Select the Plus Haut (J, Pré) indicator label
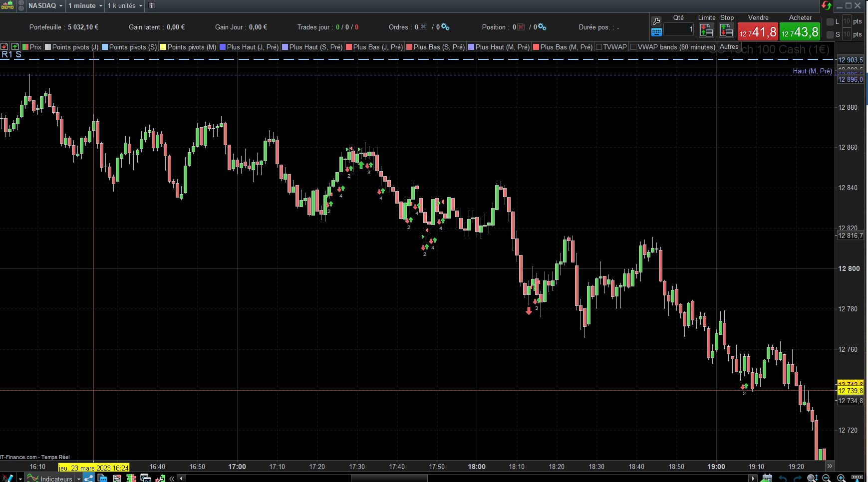 coord(253,47)
